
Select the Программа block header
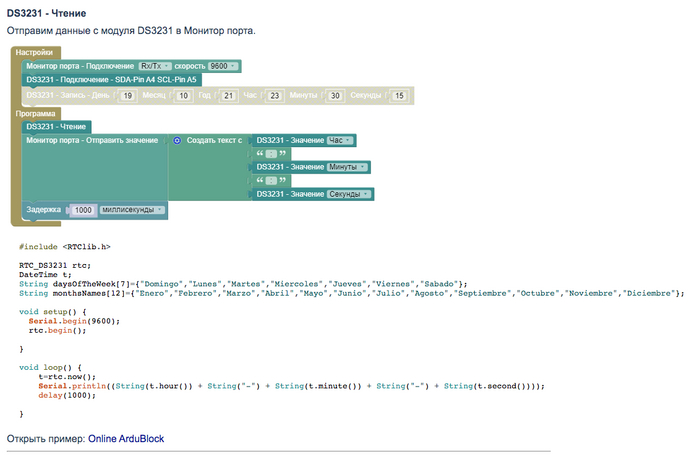click(37, 114)
